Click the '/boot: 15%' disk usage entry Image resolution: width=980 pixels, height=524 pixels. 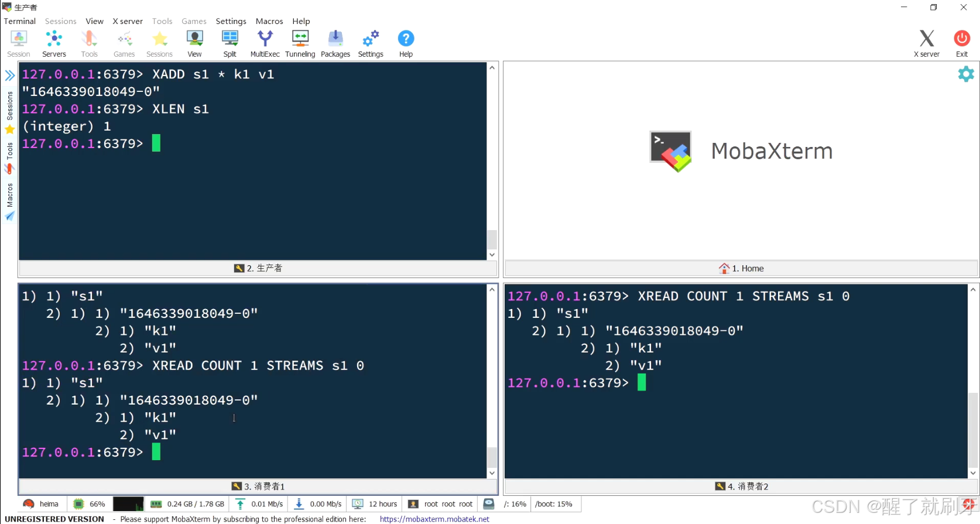point(554,504)
